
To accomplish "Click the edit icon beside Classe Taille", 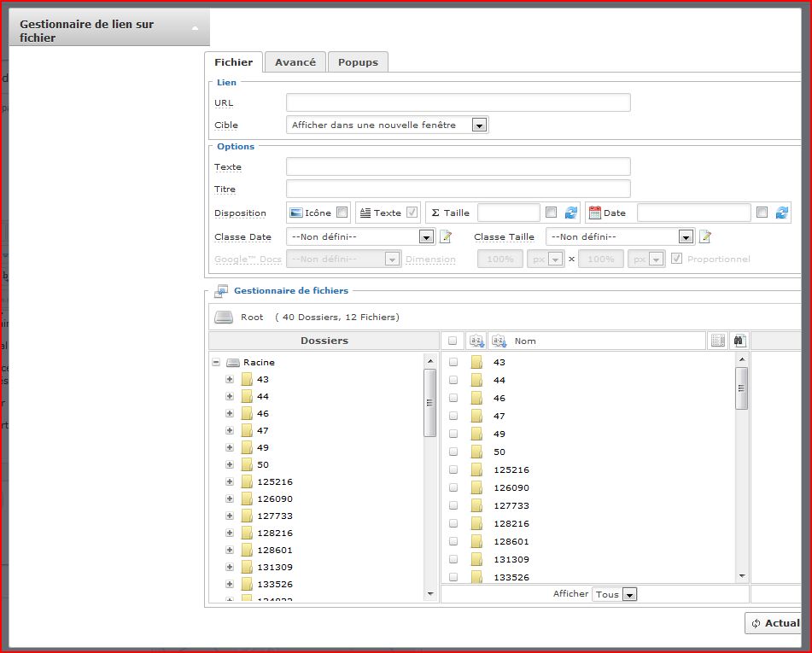I will 705,236.
